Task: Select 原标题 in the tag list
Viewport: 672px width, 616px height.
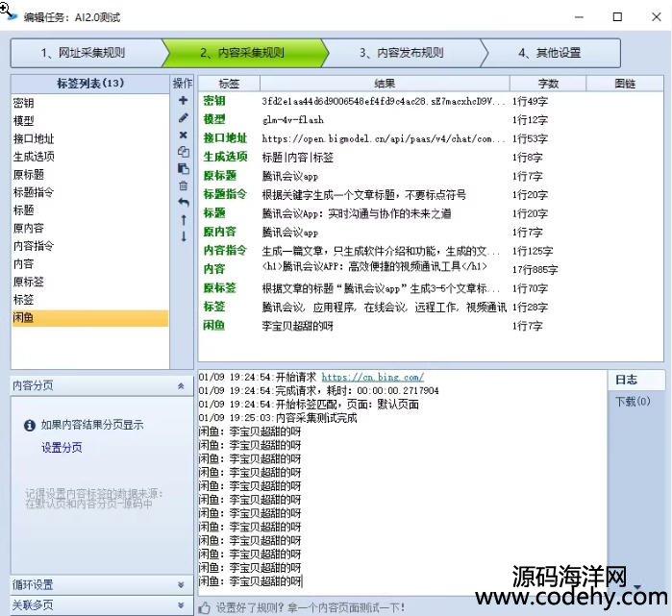Action: (x=90, y=174)
